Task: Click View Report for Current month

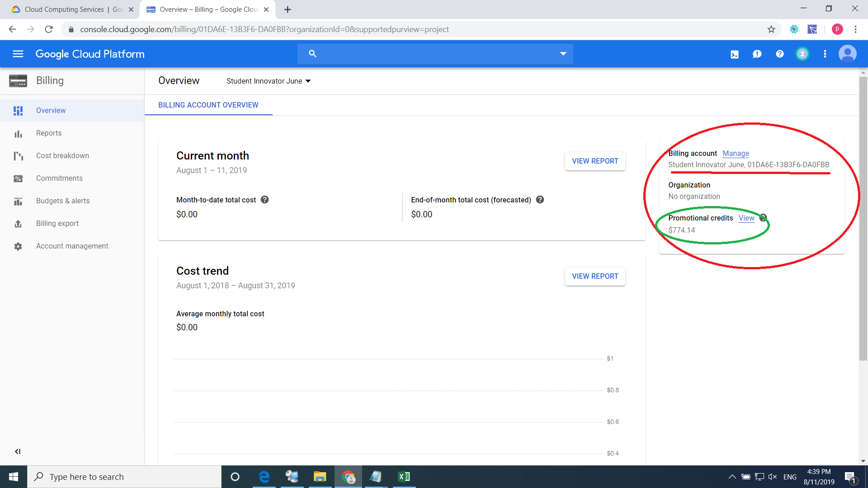Action: 595,161
